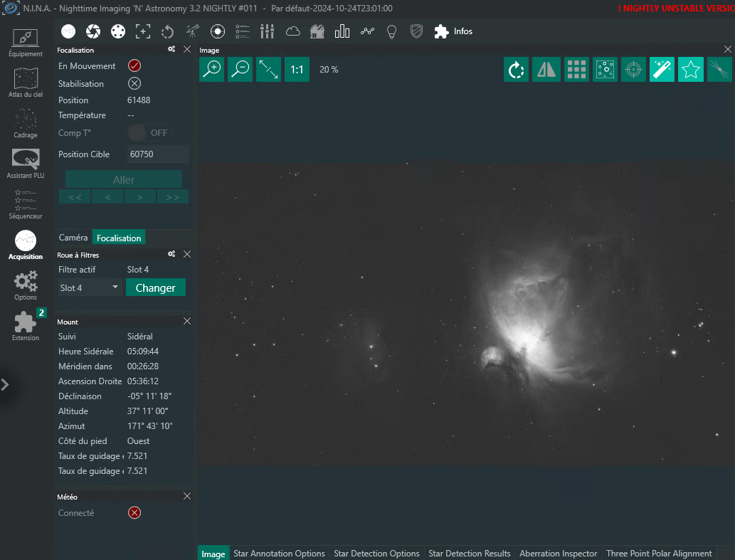Switch to the Focalisation tab
The image size is (735, 560).
click(x=119, y=238)
